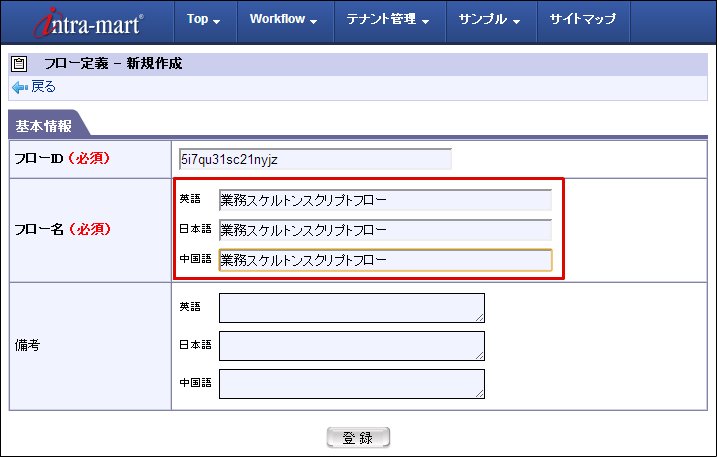Screen dimensions: 717x457
Task: Click the フローID input field
Action: click(x=315, y=159)
